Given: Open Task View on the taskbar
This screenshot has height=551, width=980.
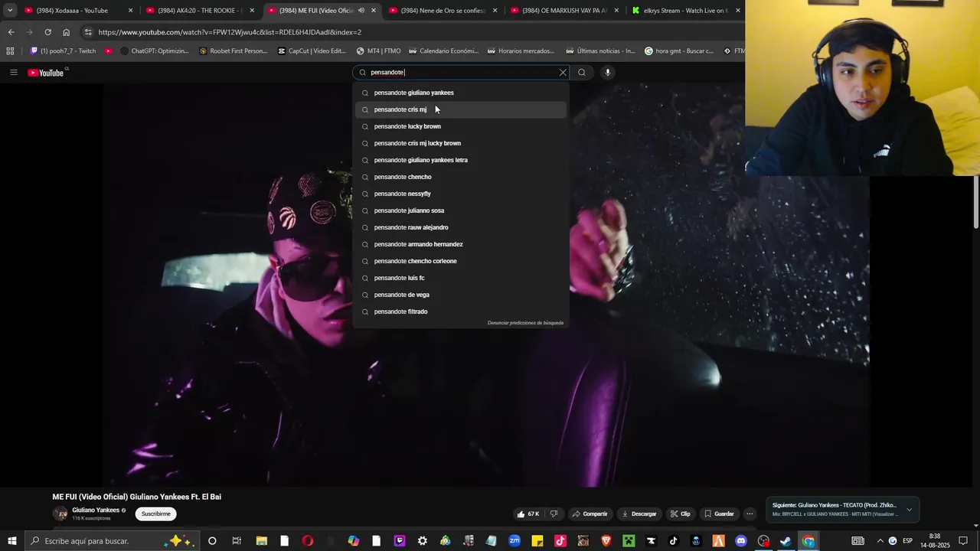Looking at the screenshot, I should 237,541.
